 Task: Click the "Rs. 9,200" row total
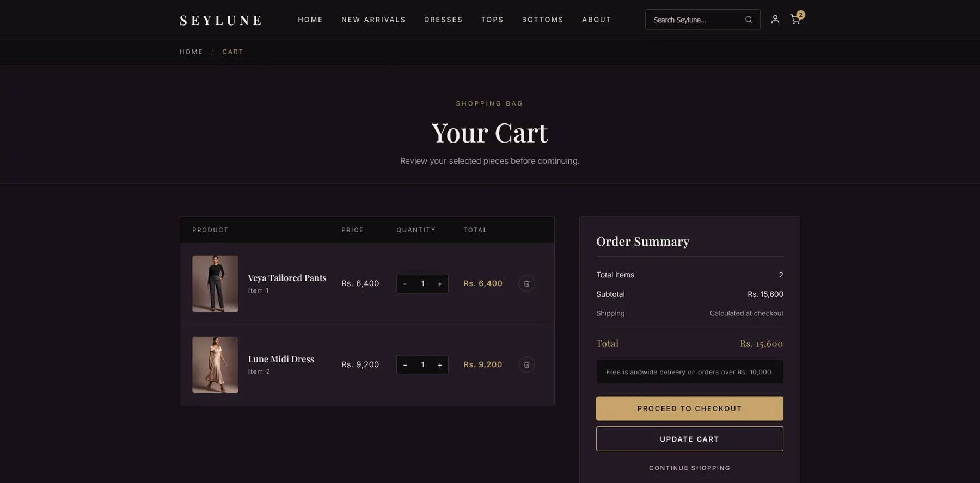pyautogui.click(x=483, y=364)
